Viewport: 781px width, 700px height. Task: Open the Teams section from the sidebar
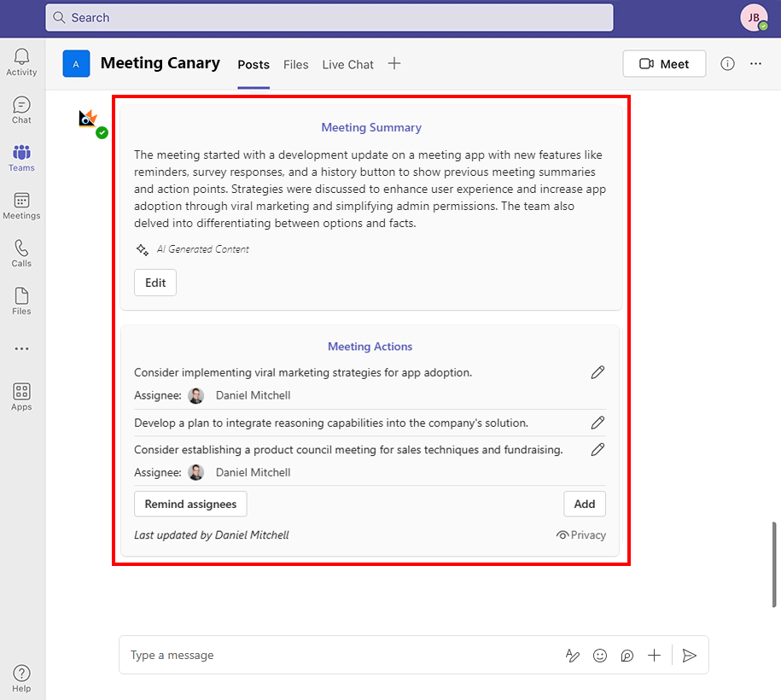point(21,155)
